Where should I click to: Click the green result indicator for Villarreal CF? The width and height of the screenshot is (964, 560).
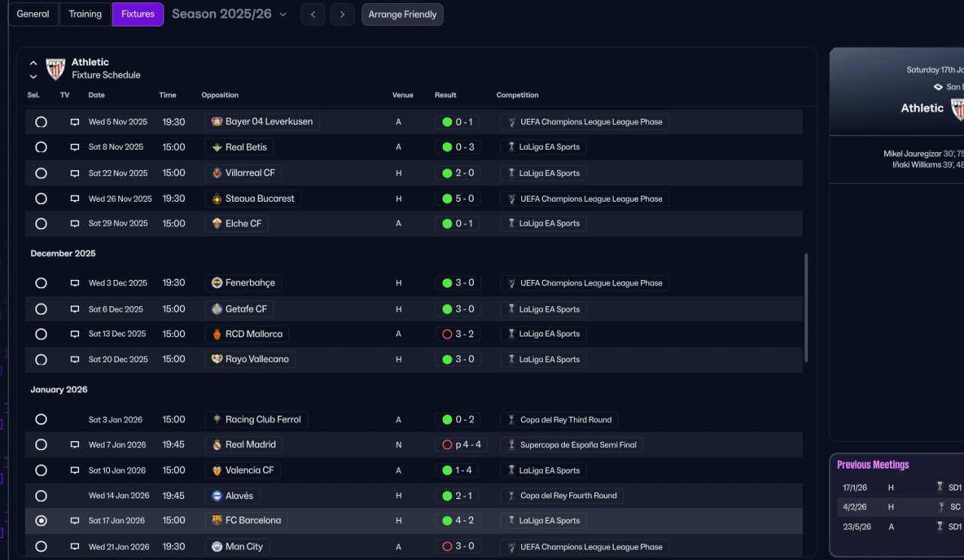point(447,173)
